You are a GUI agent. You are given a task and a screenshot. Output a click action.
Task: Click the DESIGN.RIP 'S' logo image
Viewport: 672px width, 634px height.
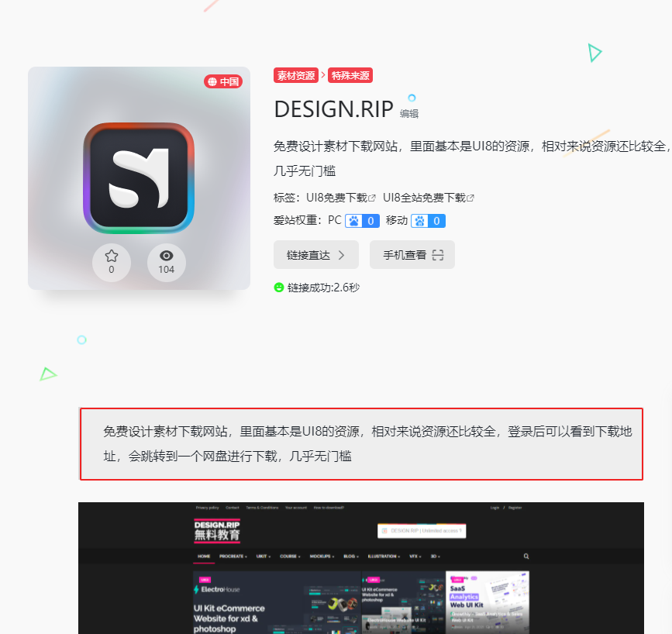[139, 178]
